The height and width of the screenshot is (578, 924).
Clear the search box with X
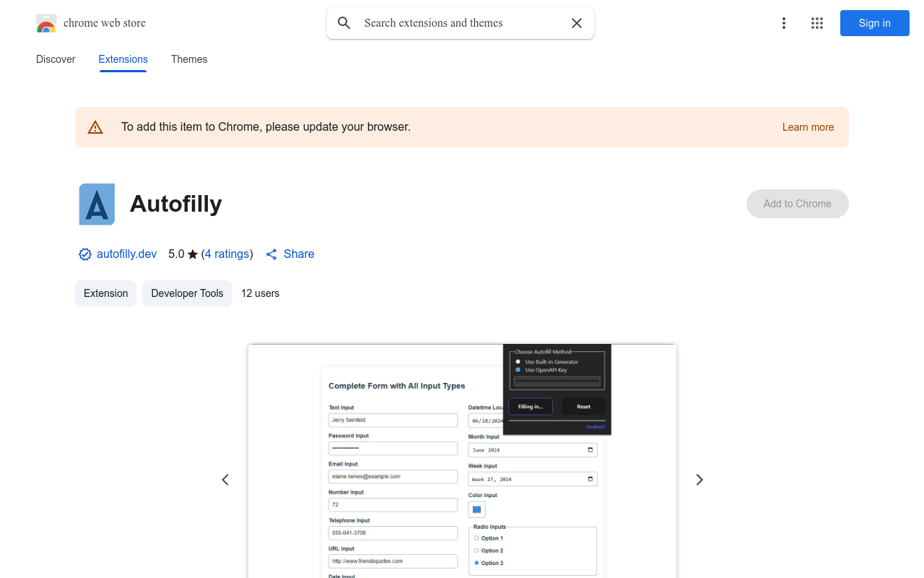tap(577, 23)
